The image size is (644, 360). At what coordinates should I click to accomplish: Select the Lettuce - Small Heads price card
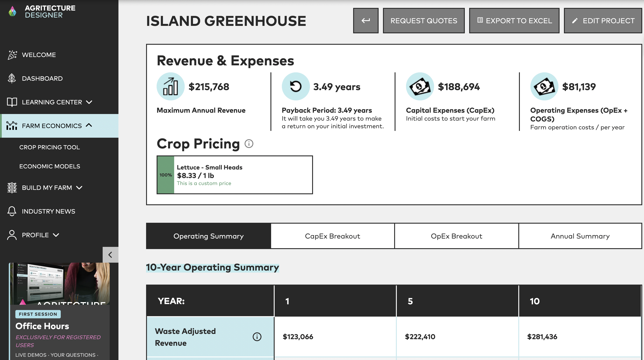(x=235, y=175)
